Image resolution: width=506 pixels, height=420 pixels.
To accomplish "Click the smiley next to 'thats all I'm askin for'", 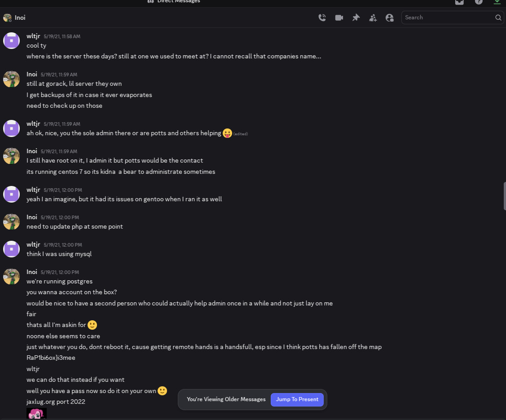I will [92, 325].
